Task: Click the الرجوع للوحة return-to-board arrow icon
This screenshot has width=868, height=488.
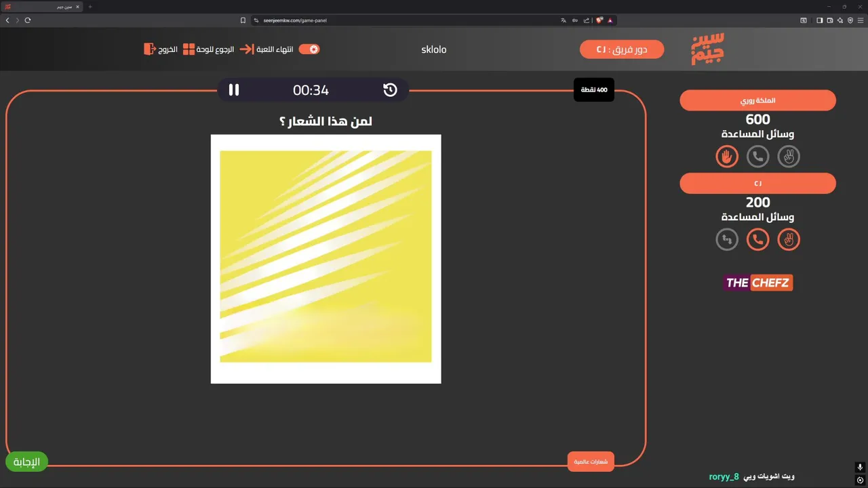Action: [247, 49]
